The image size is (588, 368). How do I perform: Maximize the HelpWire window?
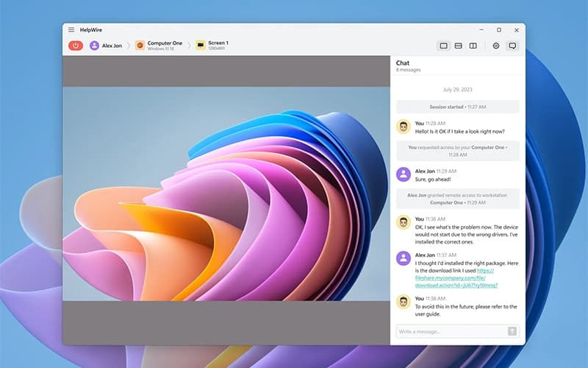coord(499,29)
